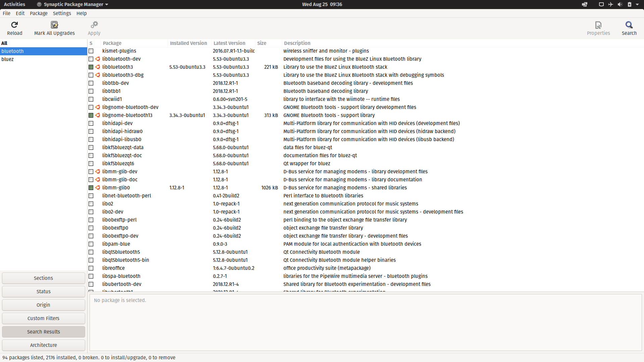
Task: Sort by Latest Version column header
Action: (x=233, y=43)
